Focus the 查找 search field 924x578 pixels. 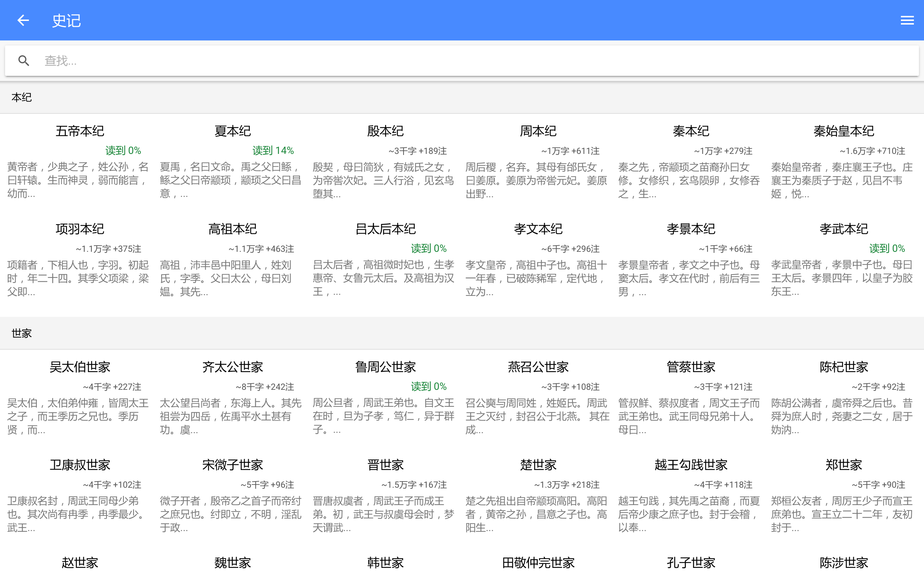462,61
